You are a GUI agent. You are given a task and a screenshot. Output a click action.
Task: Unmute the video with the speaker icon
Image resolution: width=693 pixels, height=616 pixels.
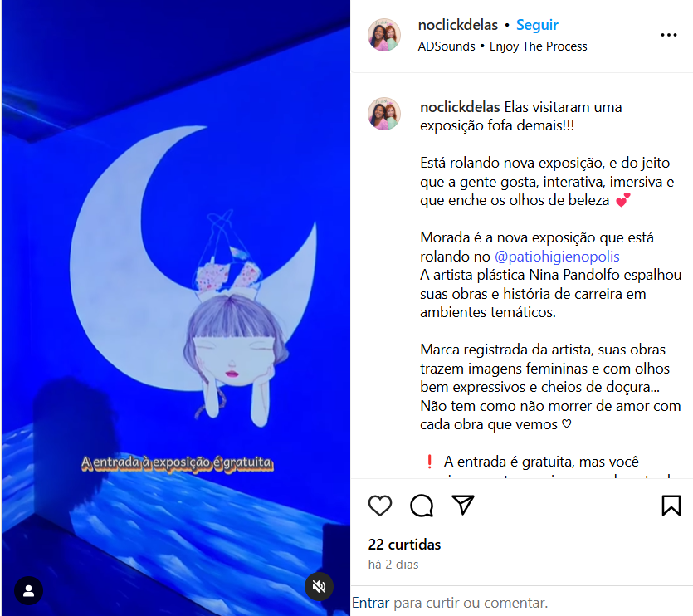click(319, 586)
